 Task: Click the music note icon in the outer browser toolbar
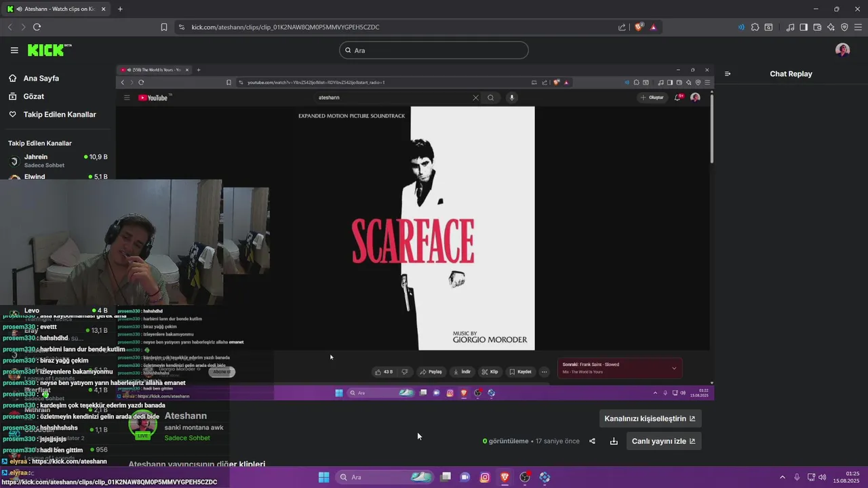790,27
